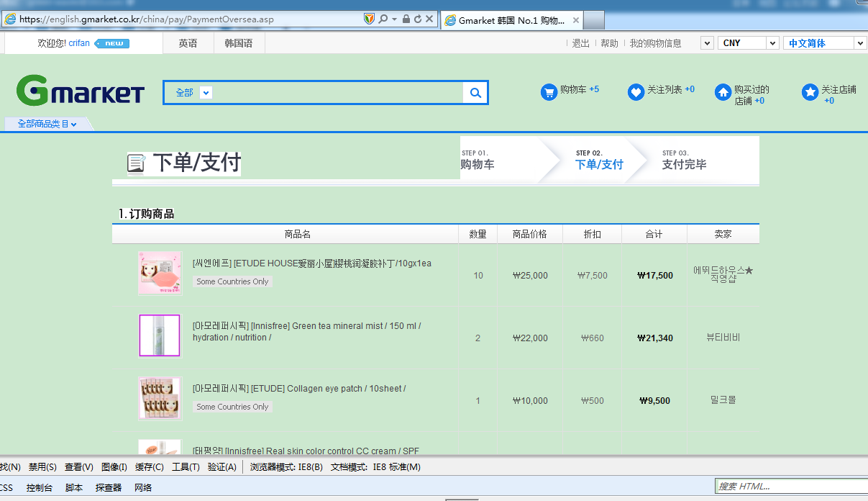Switch to the 脚本 developer tools tab
The height and width of the screenshot is (501, 868).
(74, 488)
